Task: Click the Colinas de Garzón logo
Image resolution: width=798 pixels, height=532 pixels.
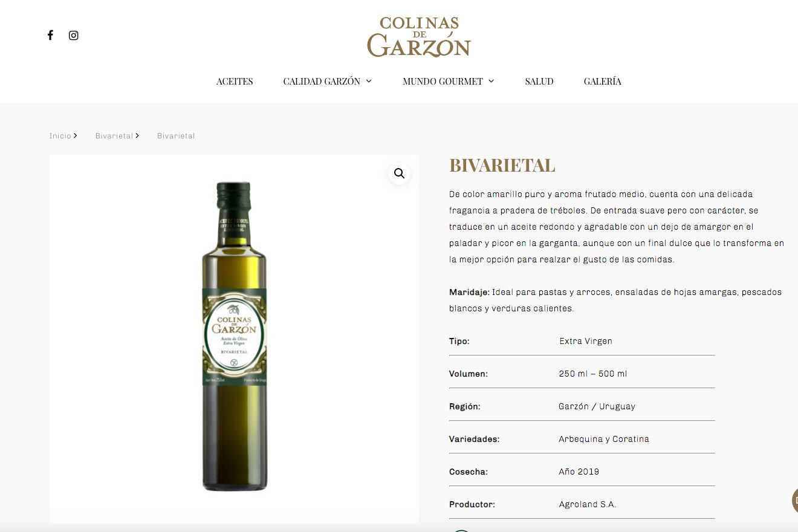Action: pos(419,37)
